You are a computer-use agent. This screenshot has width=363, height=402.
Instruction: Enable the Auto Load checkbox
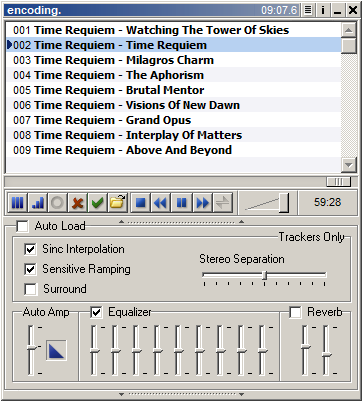[x=22, y=226]
